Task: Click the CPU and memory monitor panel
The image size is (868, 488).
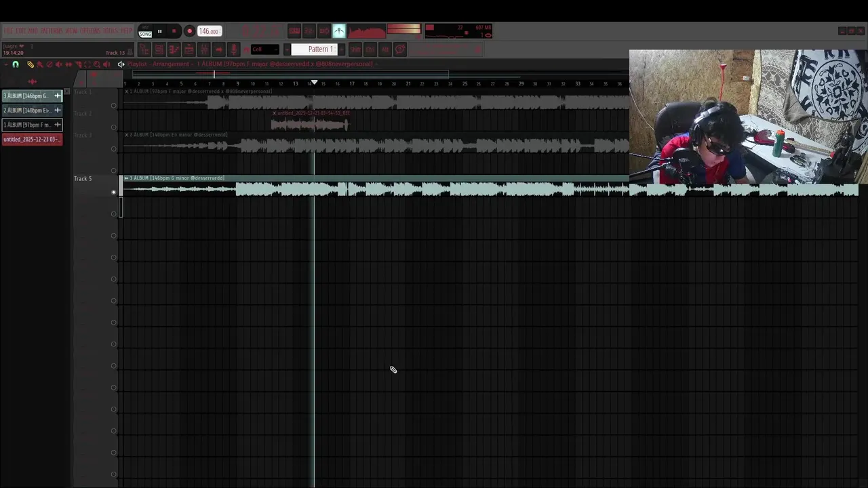Action: pos(458,31)
